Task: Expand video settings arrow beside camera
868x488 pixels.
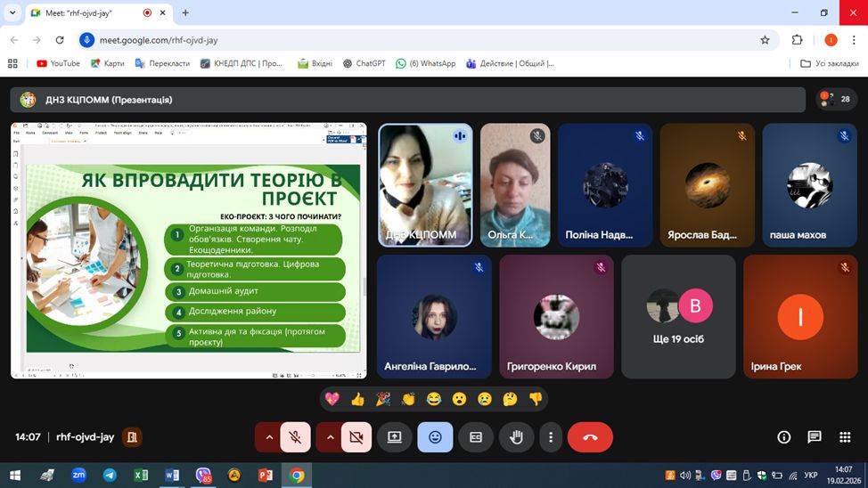Action: 330,437
